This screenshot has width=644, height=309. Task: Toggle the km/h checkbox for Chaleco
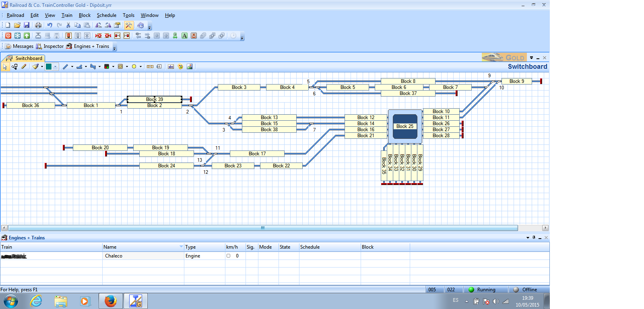[228, 256]
